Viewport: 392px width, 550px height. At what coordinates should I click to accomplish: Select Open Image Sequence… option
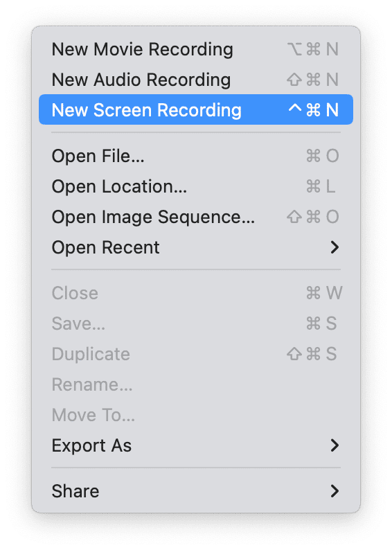pyautogui.click(x=195, y=217)
